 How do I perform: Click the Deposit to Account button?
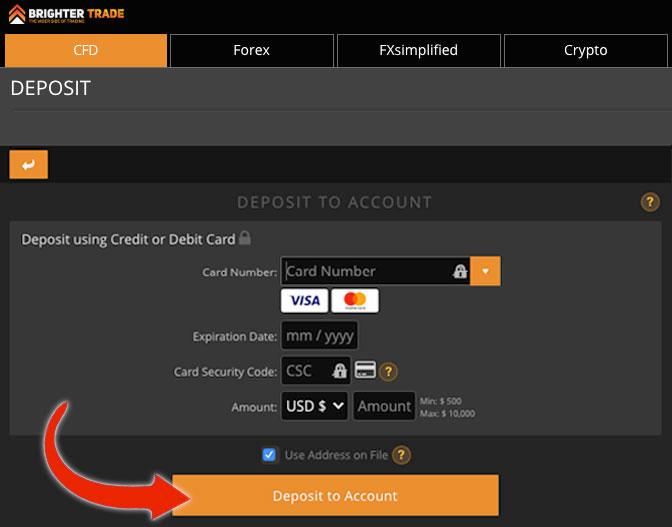336,495
